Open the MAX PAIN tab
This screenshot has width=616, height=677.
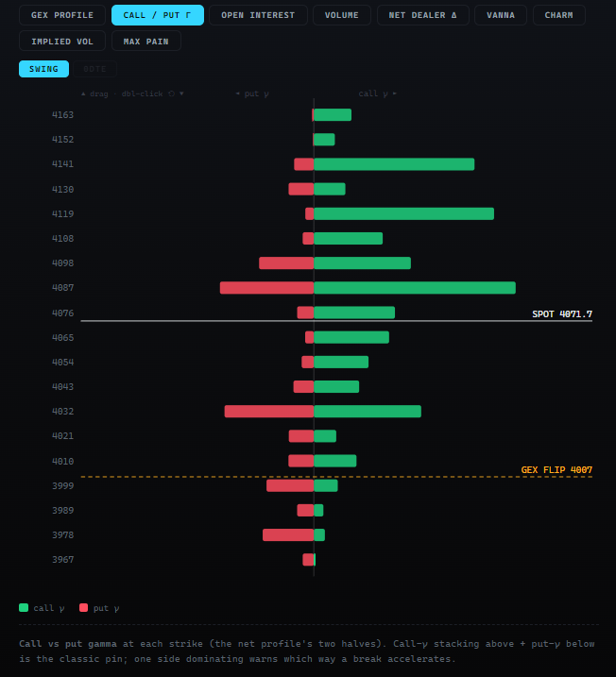click(x=146, y=41)
